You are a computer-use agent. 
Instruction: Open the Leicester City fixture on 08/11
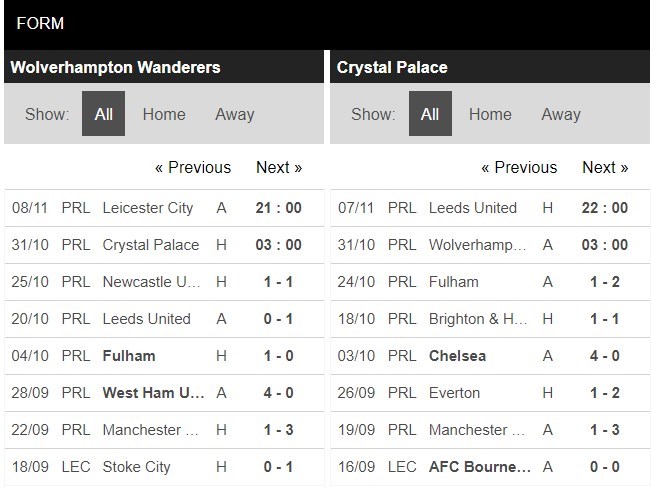tap(164, 208)
